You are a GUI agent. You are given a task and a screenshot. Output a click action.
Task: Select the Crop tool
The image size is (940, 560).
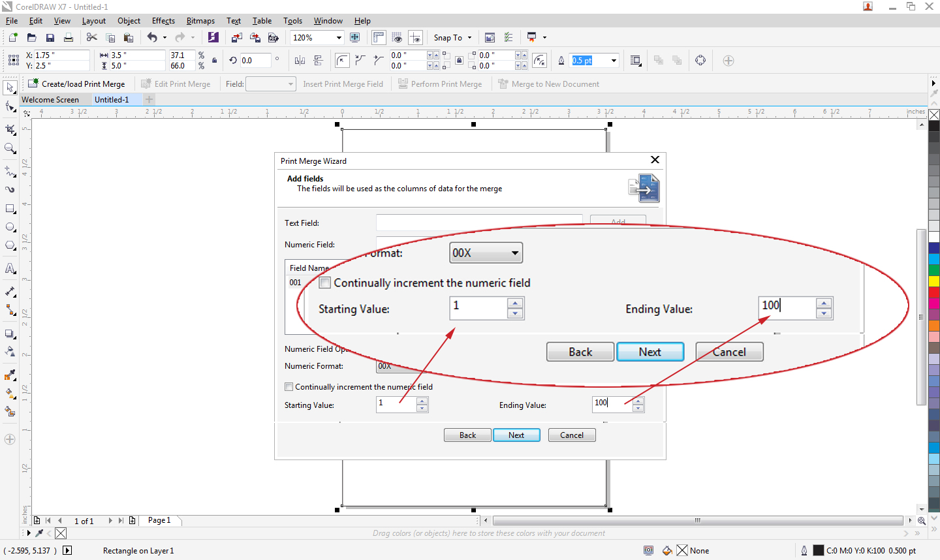click(x=10, y=129)
